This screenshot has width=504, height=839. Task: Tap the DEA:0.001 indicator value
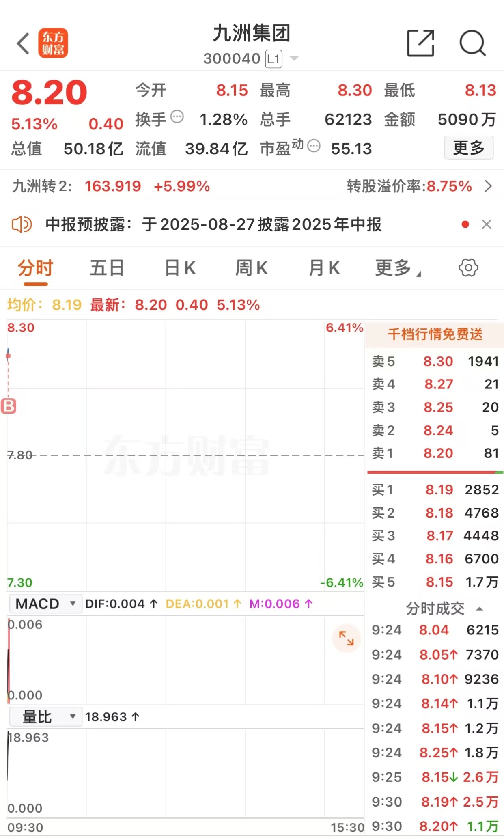pyautogui.click(x=204, y=604)
